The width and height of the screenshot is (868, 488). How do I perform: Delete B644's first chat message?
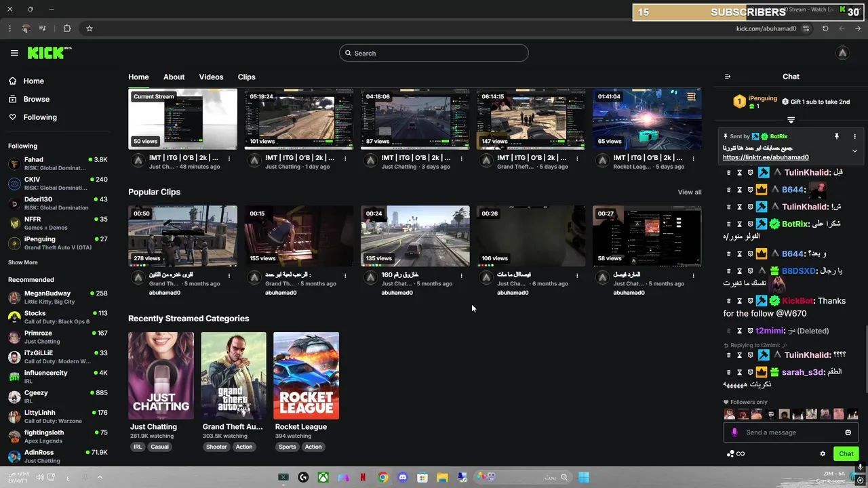[729, 190]
